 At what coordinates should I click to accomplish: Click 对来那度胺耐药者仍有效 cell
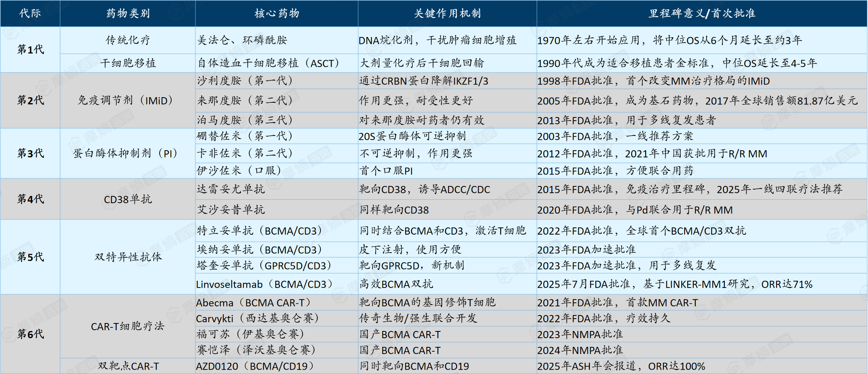(447, 120)
